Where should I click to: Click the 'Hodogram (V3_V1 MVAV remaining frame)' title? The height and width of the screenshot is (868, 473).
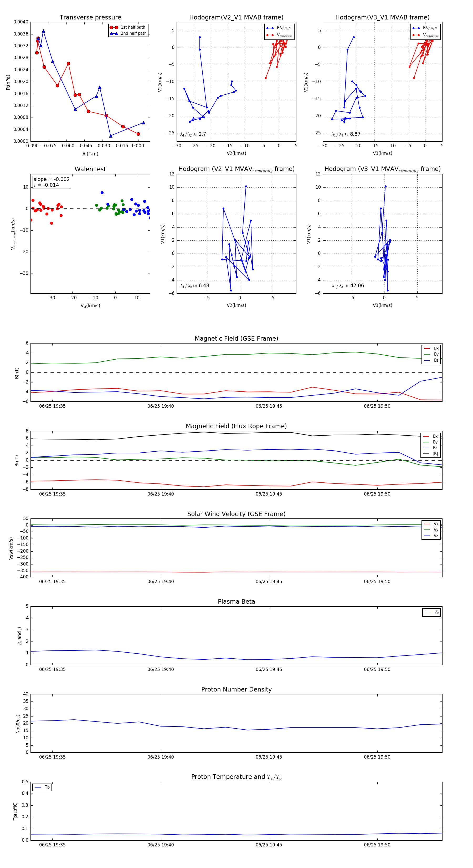[x=382, y=169]
